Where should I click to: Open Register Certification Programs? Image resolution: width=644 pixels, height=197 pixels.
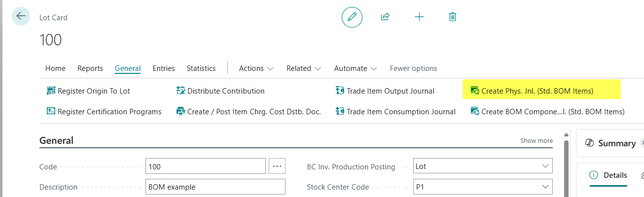point(104,112)
